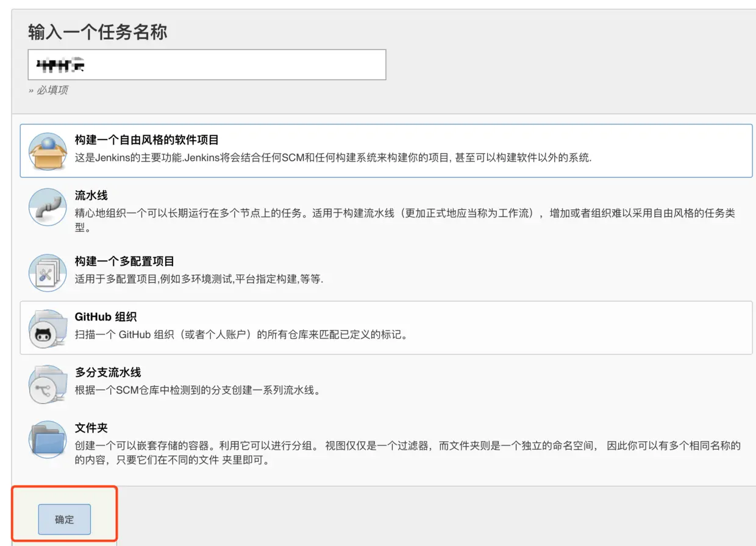This screenshot has height=546, width=756.
Task: Click the 多配置项目 description text
Action: pyautogui.click(x=199, y=279)
